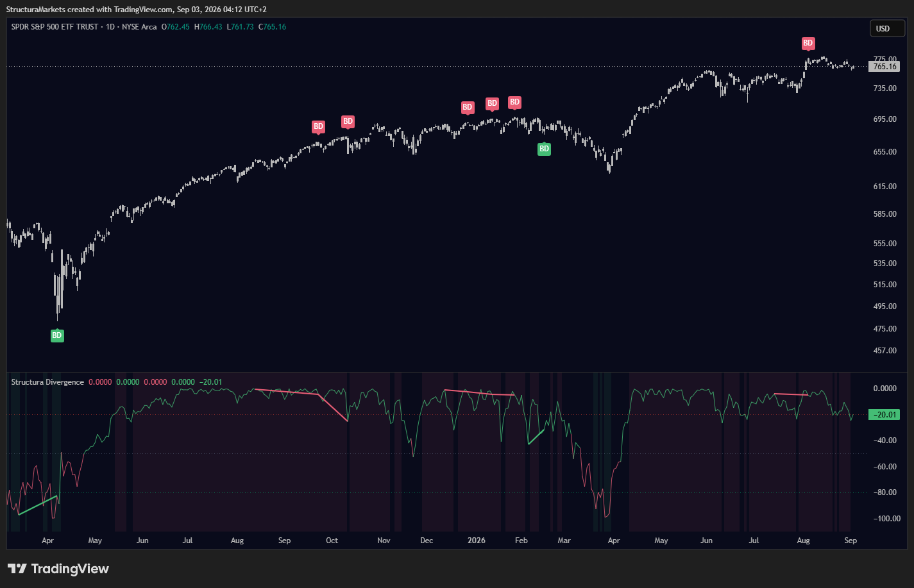914x588 pixels.
Task: Open the TradingView logo link
Action: 58,569
